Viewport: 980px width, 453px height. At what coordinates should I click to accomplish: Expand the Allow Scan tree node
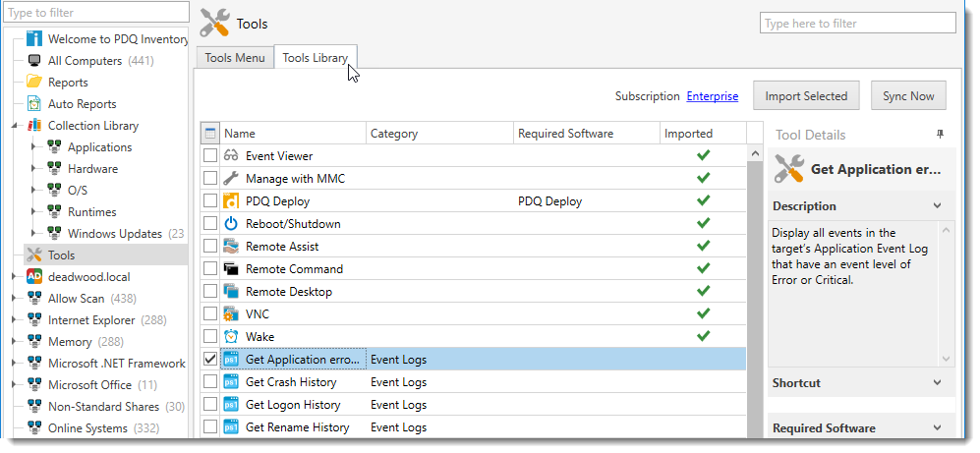click(14, 299)
